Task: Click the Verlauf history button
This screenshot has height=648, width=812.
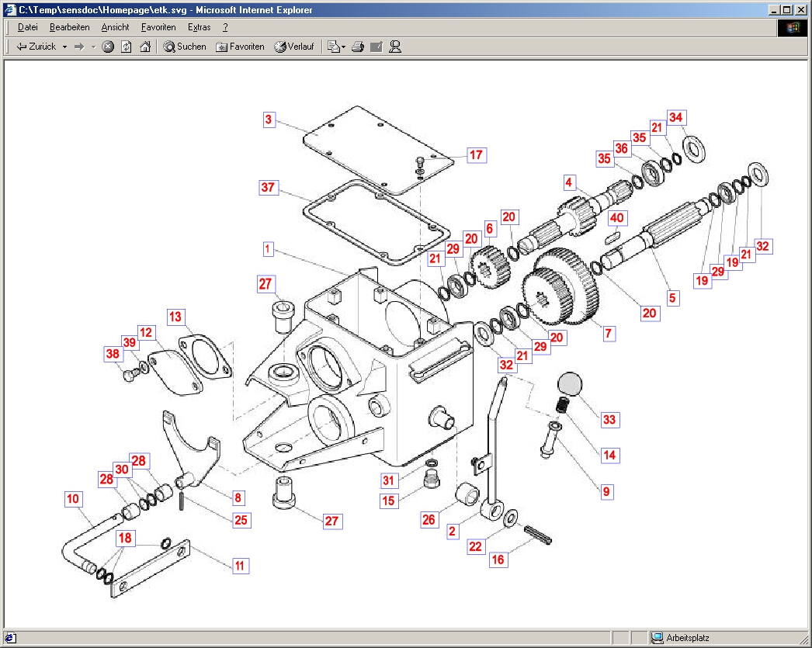Action: pyautogui.click(x=293, y=47)
